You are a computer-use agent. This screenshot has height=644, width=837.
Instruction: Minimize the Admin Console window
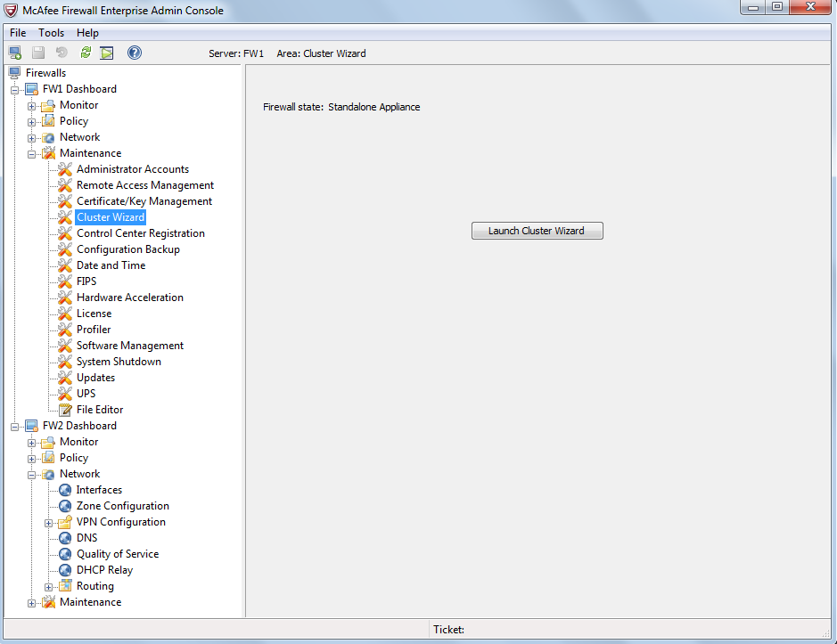753,7
